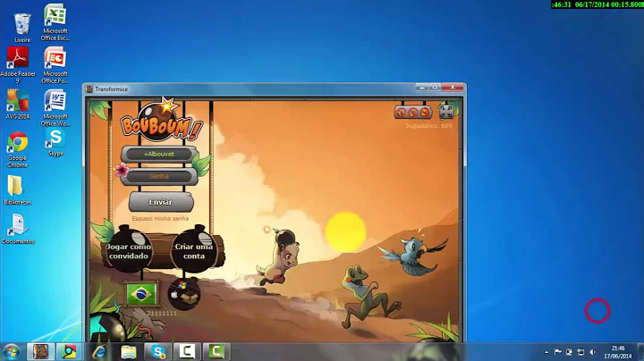
Task: Open Skype desktop shortcut
Action: coord(55,142)
